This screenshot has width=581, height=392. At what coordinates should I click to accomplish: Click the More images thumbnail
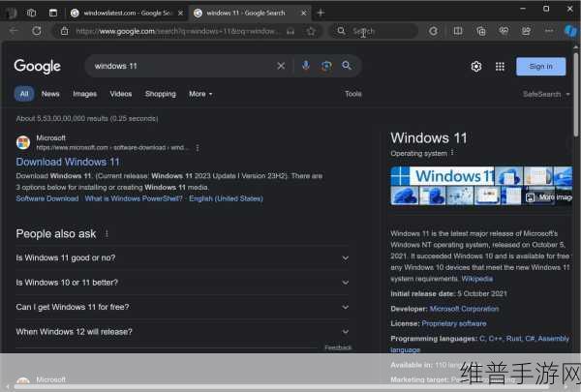pyautogui.click(x=548, y=196)
